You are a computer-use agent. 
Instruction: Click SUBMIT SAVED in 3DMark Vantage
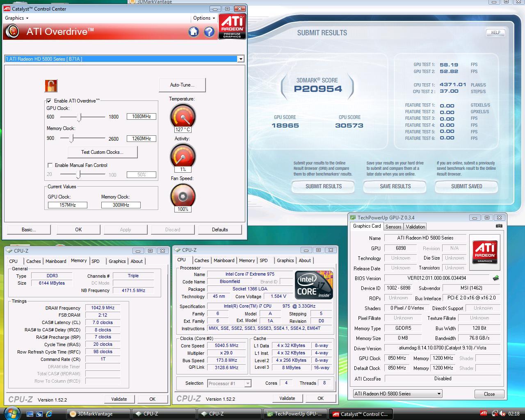click(467, 187)
